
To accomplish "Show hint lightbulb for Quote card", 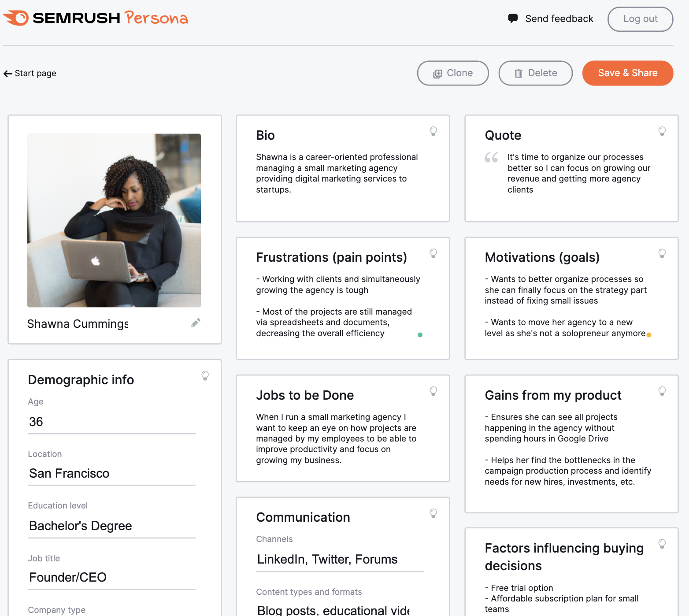I will pos(662,131).
